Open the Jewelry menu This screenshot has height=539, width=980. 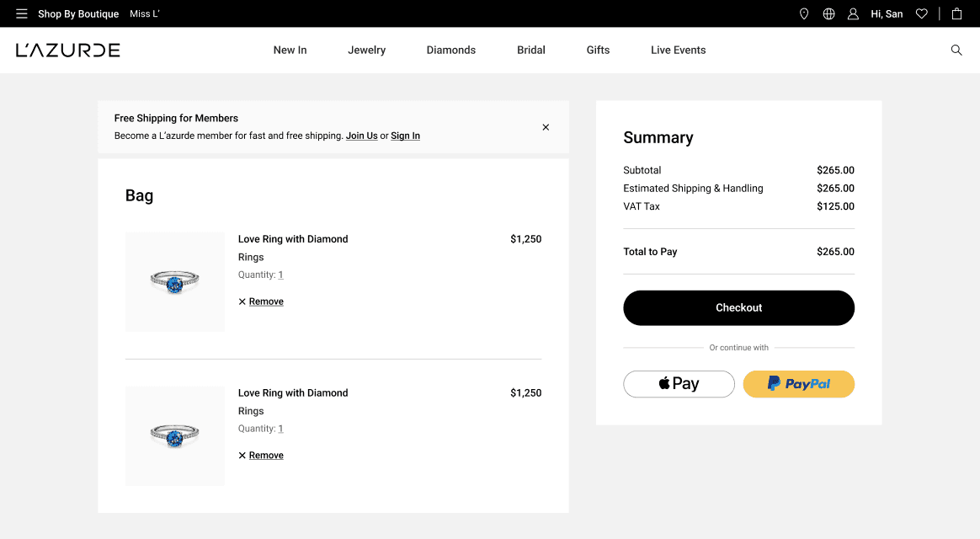coord(366,50)
